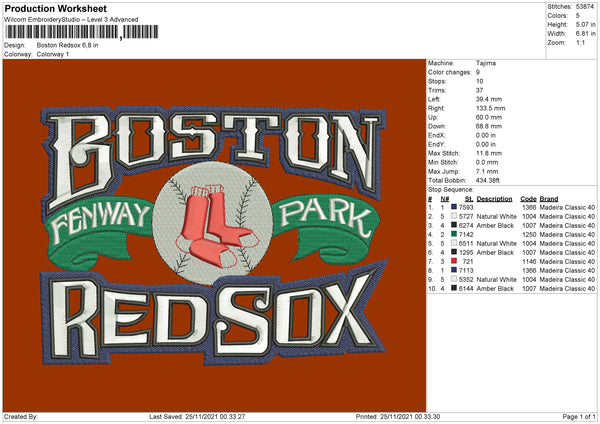Click the 'Page 1 of 1' footer text

(579, 417)
